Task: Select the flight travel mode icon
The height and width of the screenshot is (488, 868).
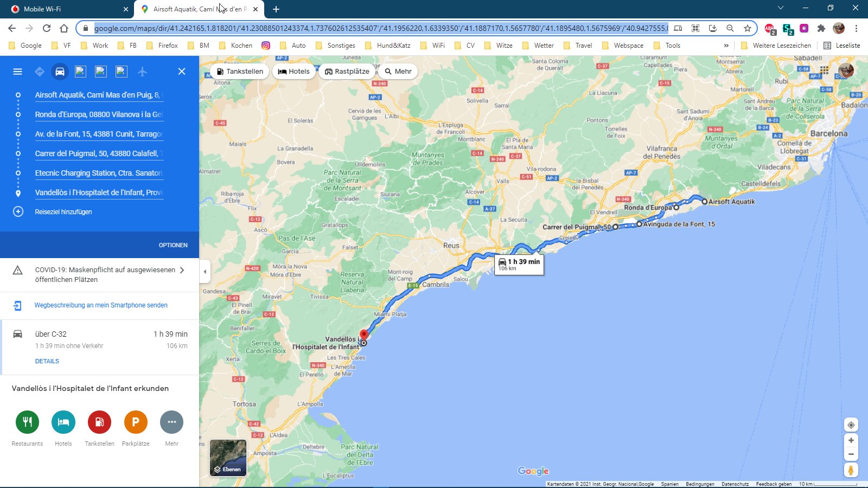Action: [142, 72]
